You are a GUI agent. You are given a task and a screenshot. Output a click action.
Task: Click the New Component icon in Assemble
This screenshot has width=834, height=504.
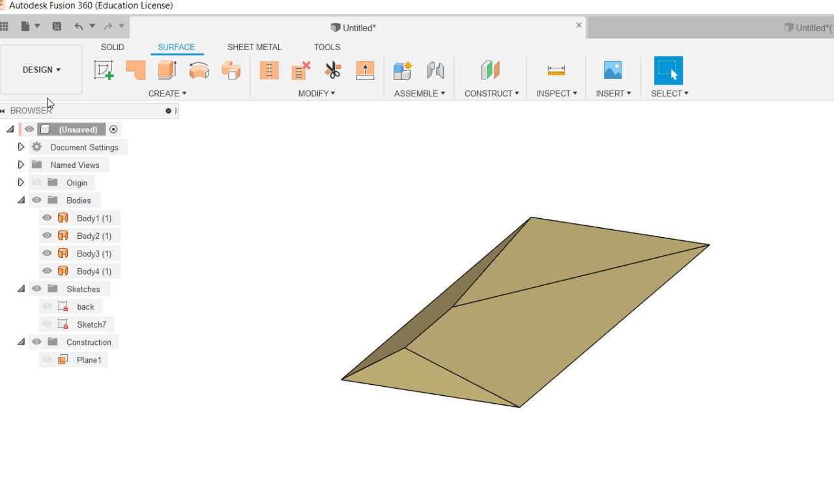click(x=403, y=70)
